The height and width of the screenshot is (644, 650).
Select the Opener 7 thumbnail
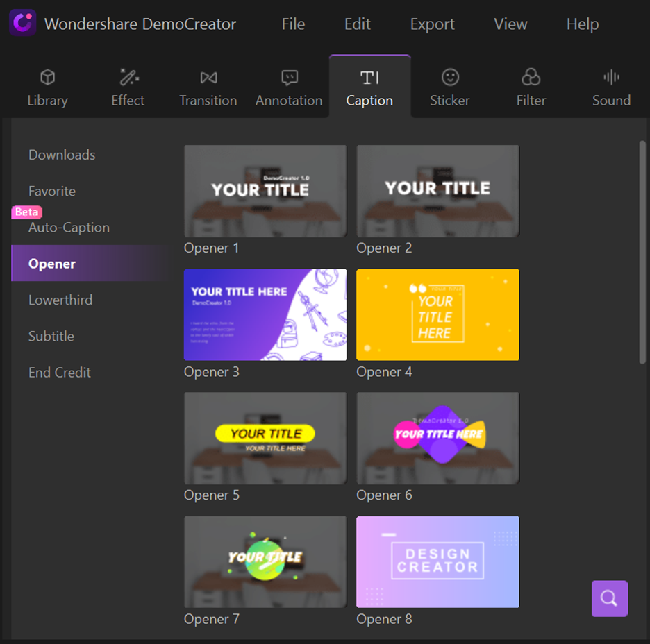(x=265, y=562)
